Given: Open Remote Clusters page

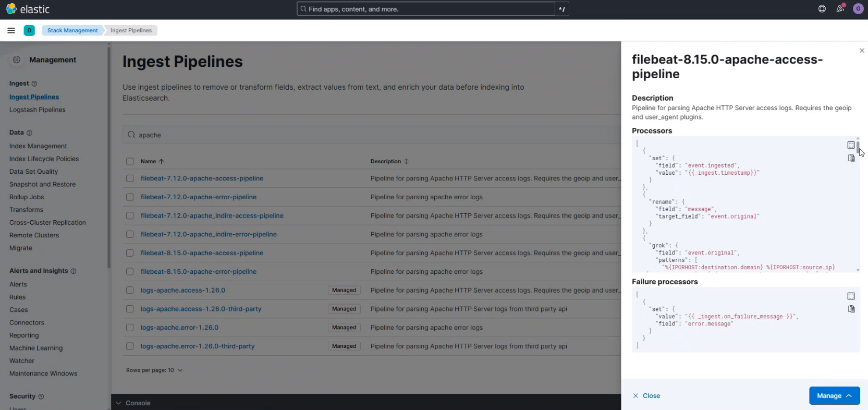Looking at the screenshot, I should 34,235.
